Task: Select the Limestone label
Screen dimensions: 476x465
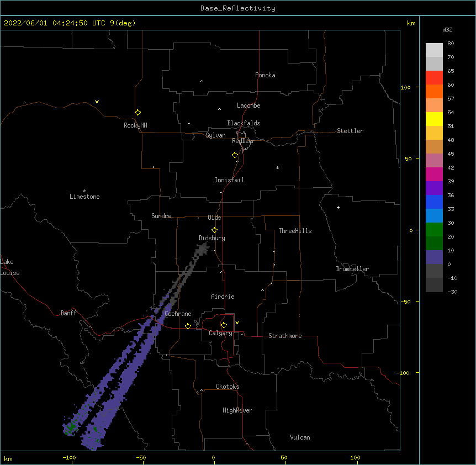Action: [x=84, y=197]
